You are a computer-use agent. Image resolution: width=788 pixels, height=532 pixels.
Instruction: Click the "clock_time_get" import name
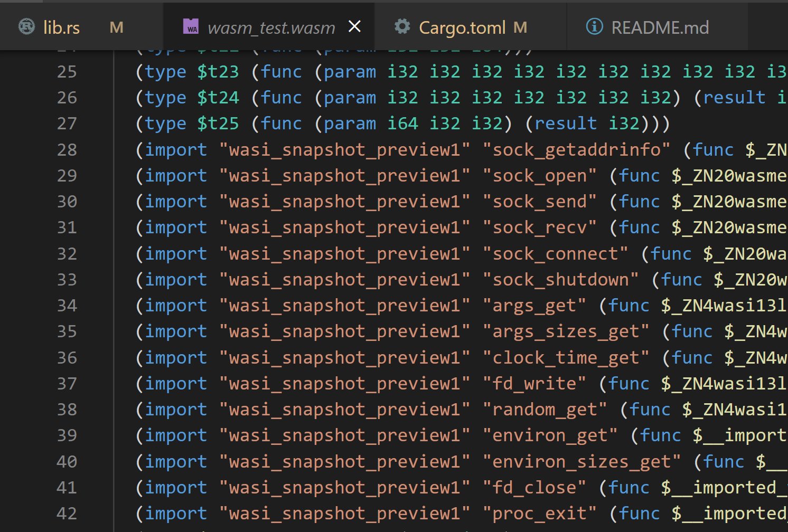(x=566, y=358)
